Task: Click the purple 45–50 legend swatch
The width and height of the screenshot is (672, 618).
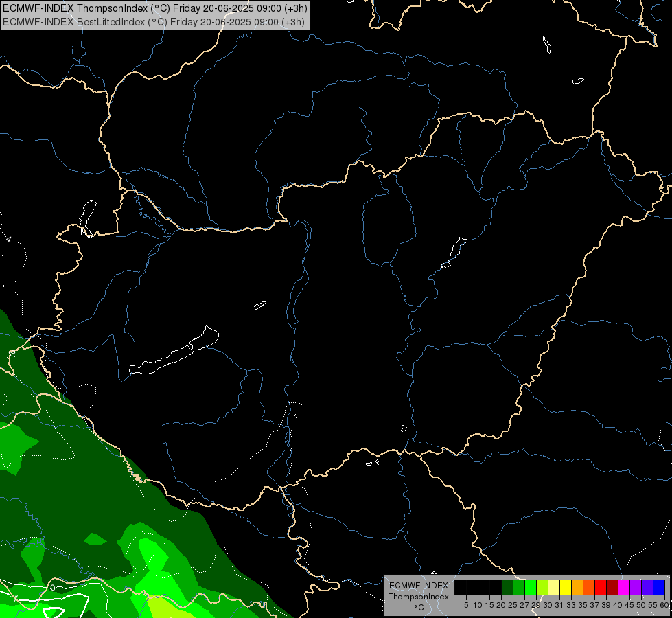Action: (x=636, y=587)
